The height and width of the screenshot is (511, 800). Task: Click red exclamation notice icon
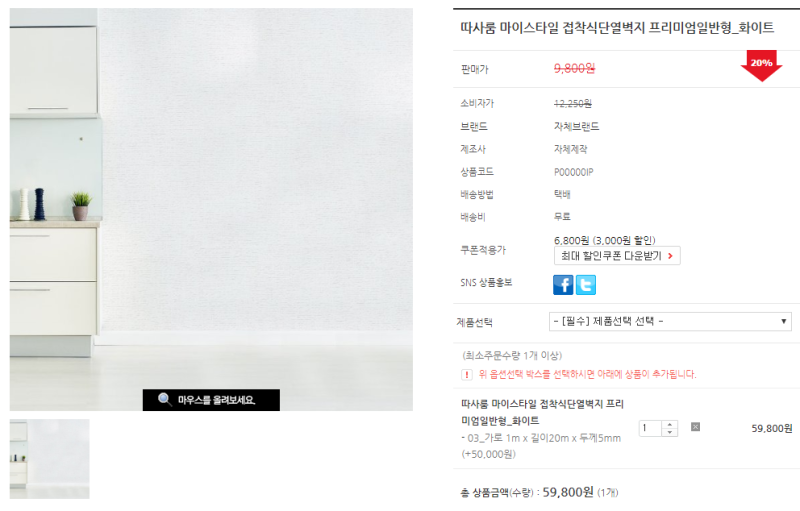click(466, 375)
